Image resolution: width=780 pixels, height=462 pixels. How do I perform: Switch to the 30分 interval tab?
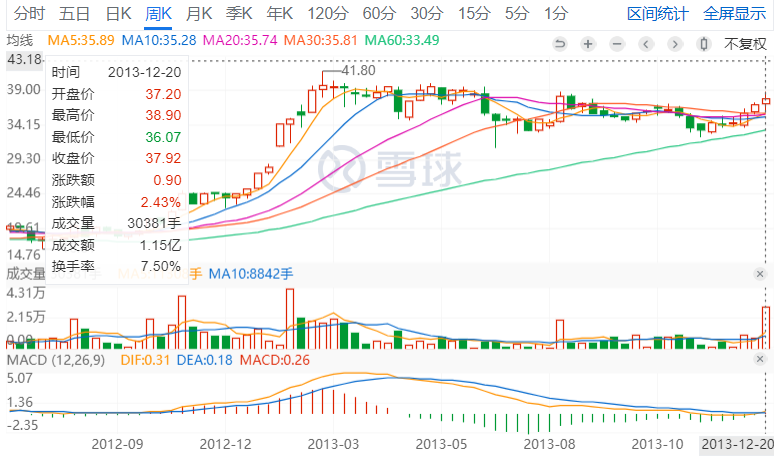point(426,13)
